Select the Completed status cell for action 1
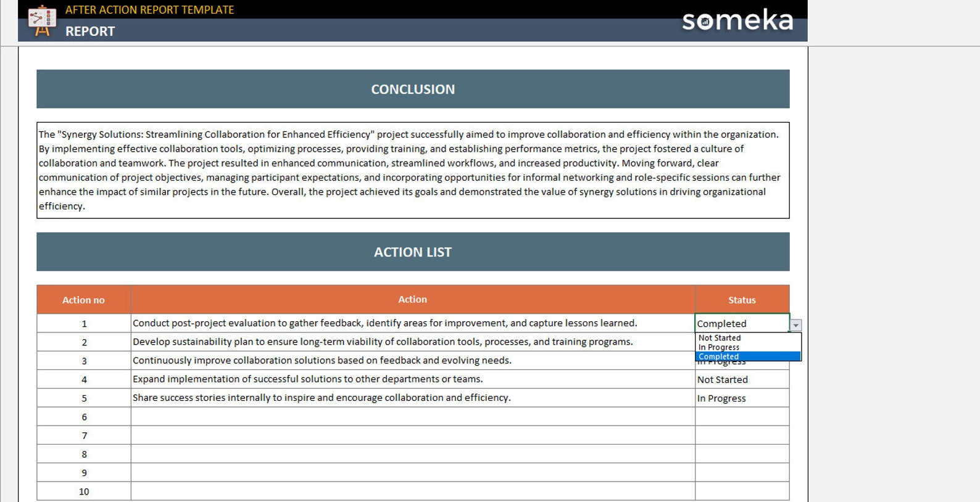980x502 pixels. 742,323
